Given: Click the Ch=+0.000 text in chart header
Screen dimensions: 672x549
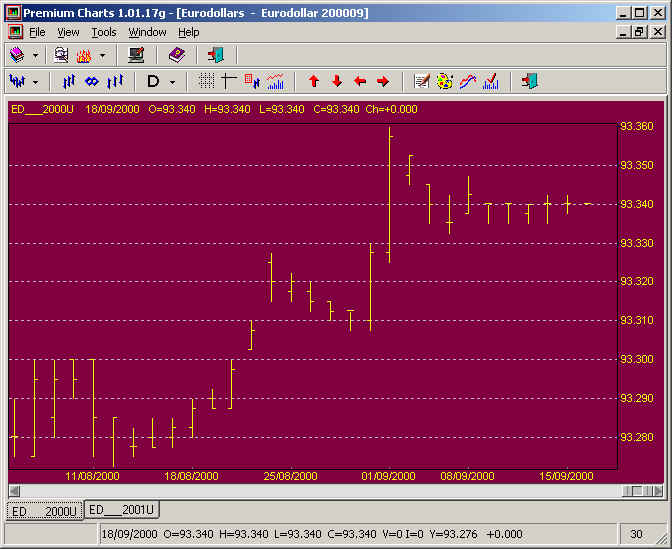Looking at the screenshot, I should (391, 109).
